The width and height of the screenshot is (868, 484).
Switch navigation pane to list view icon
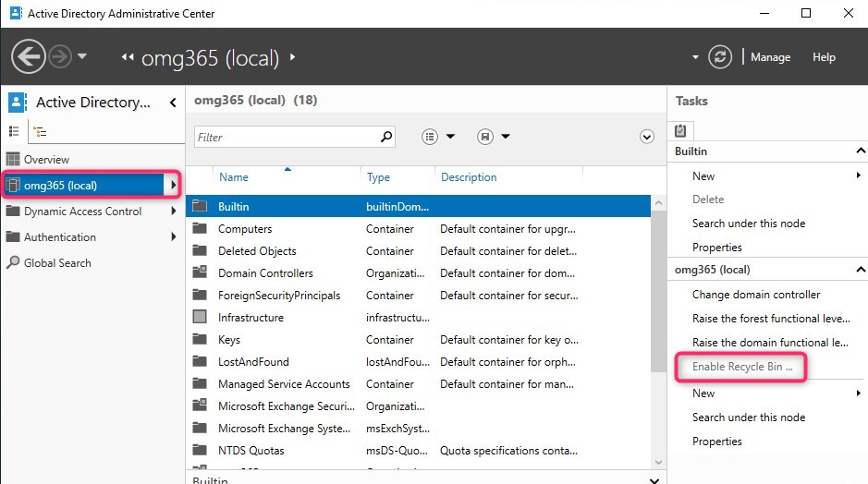pyautogui.click(x=14, y=132)
